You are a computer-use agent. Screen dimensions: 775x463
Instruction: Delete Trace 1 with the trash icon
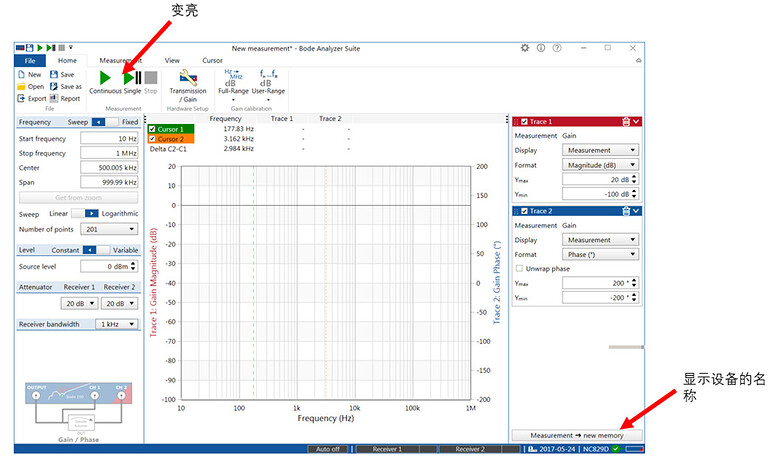click(625, 121)
